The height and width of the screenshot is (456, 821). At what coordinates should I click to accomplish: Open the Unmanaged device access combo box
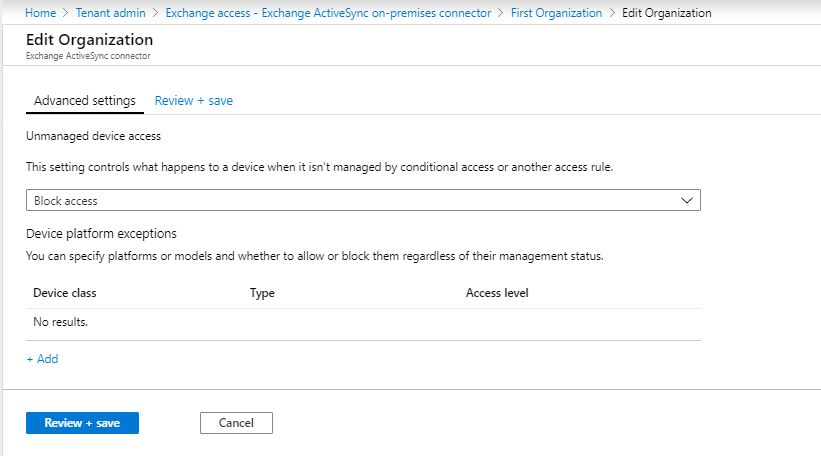coord(362,200)
